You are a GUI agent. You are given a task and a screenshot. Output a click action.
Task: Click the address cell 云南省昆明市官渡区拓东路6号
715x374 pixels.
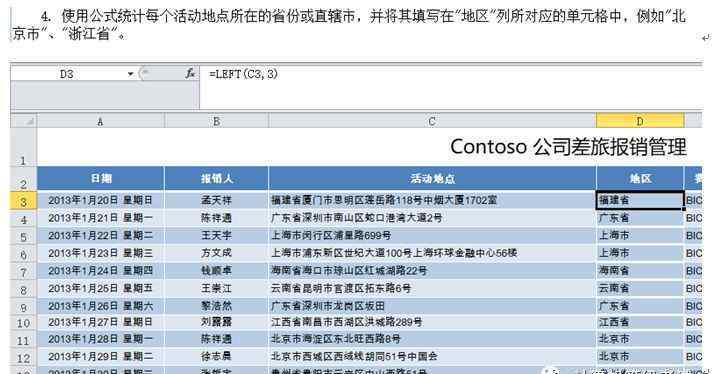point(432,288)
